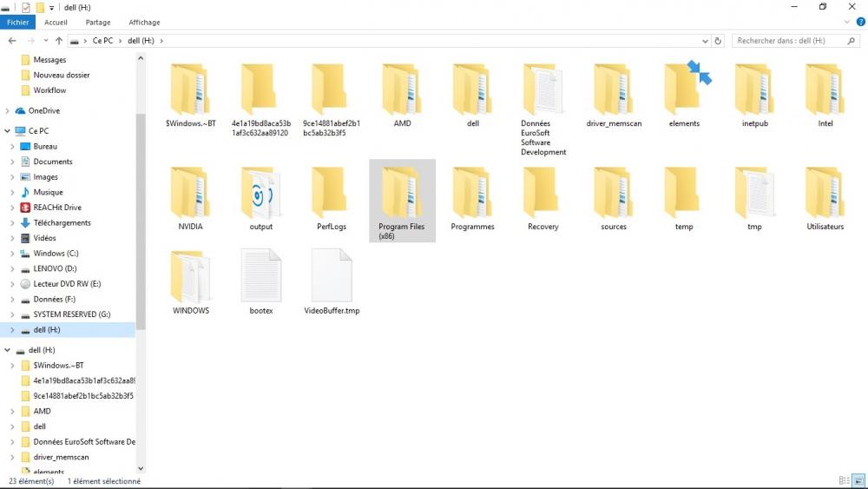Expand the ribbon with the chevron arrow
The height and width of the screenshot is (489, 868).
click(847, 23)
